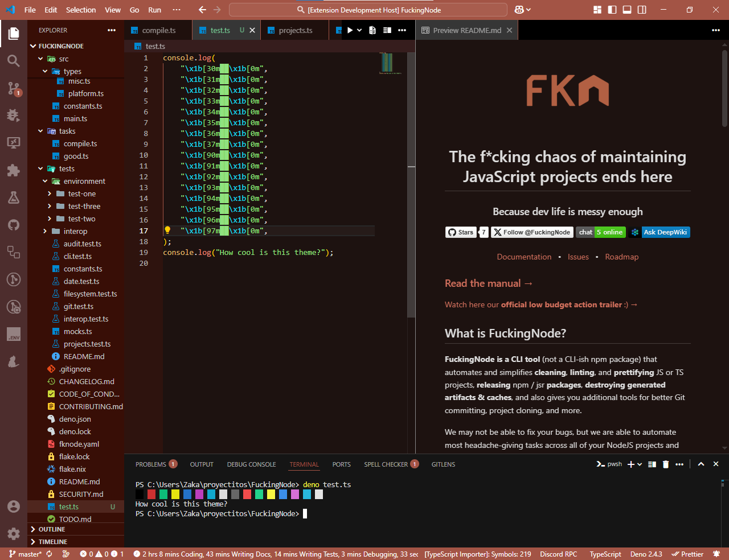Click the title bar command center search box
Viewport: 729px width, 560px height.
(368, 10)
